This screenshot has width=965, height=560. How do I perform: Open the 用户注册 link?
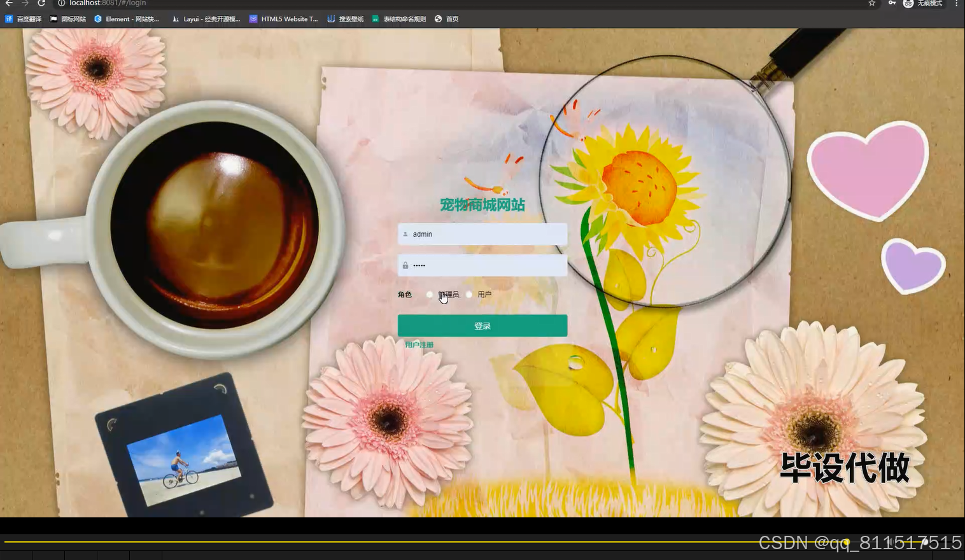(419, 345)
